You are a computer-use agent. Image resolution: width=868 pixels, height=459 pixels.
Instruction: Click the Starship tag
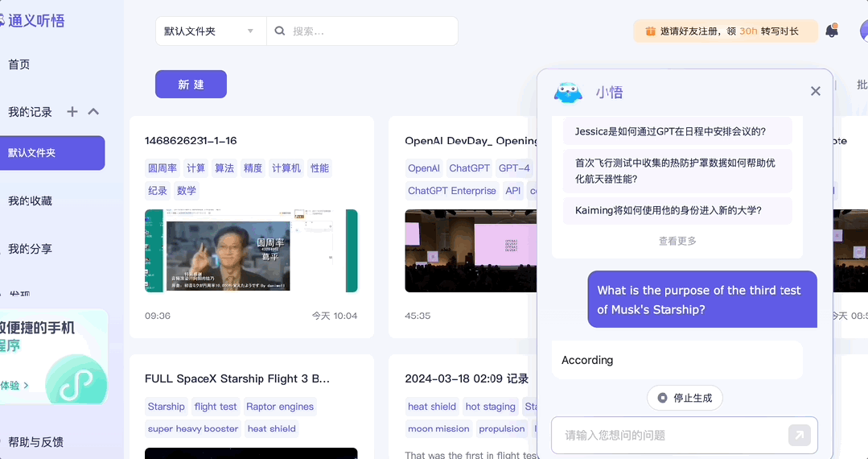166,407
